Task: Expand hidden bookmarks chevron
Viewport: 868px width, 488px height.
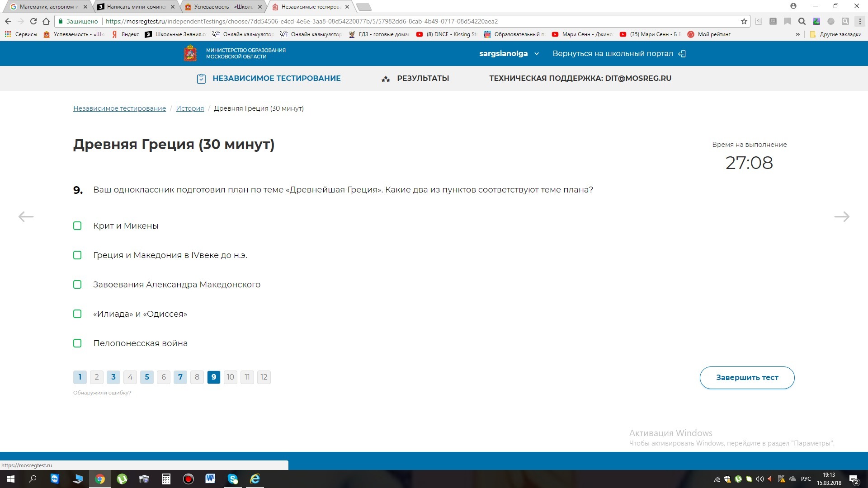Action: point(798,34)
